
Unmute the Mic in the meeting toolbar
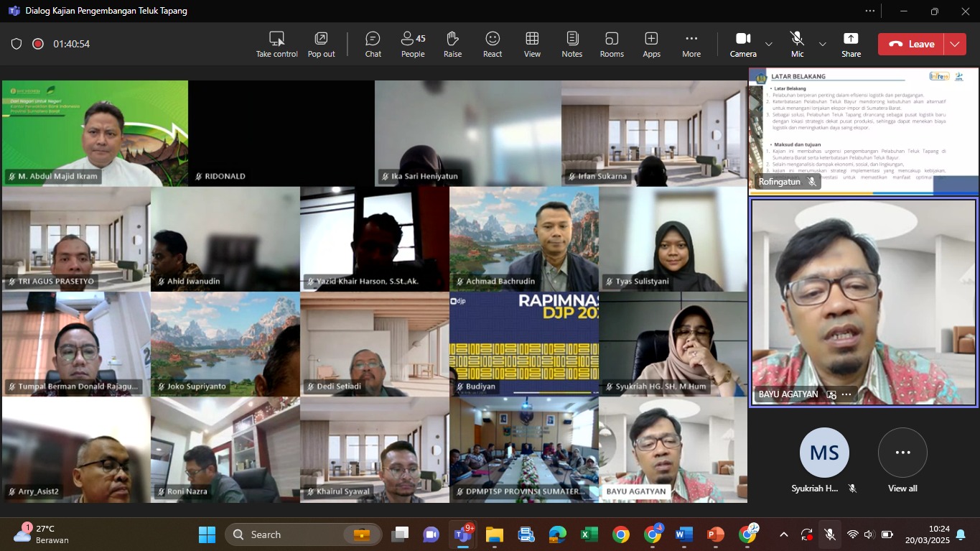click(797, 45)
